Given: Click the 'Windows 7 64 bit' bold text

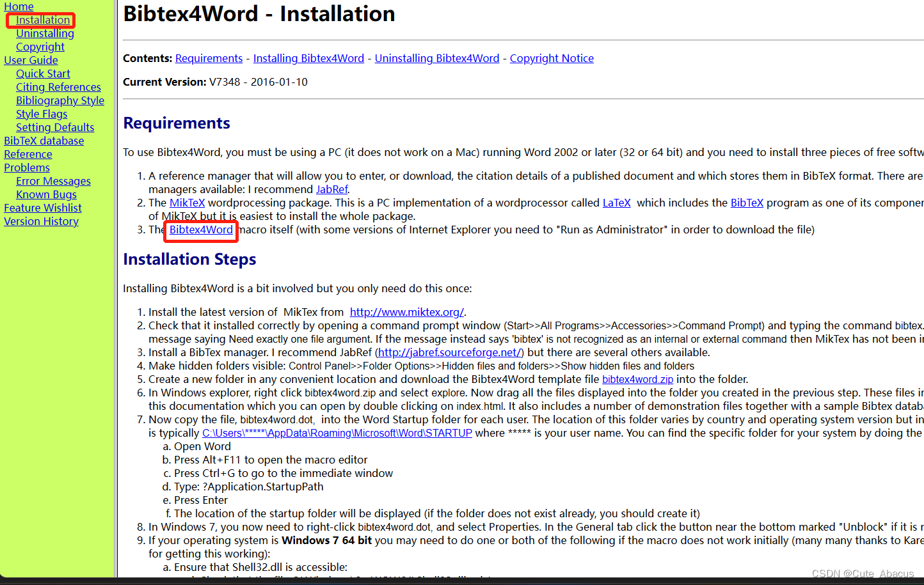Looking at the screenshot, I should point(326,540).
